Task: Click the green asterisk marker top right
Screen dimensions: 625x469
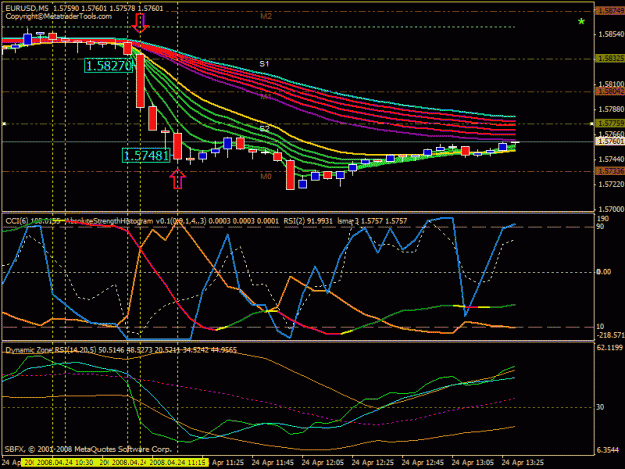Action: pyautogui.click(x=581, y=22)
